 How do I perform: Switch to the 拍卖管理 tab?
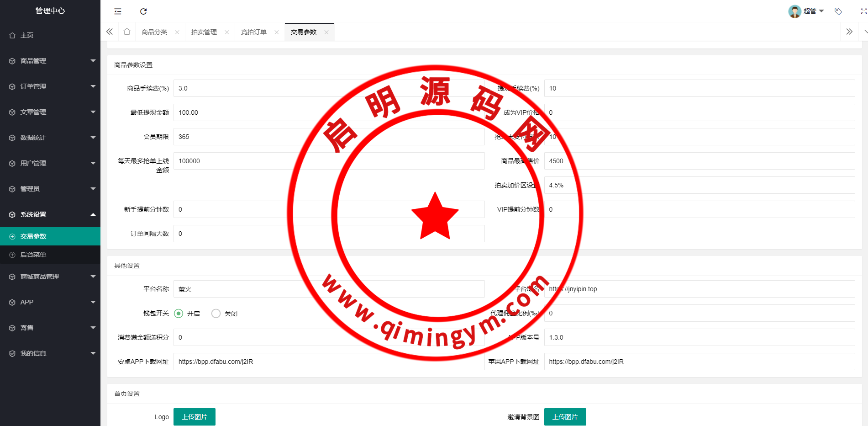tap(204, 32)
